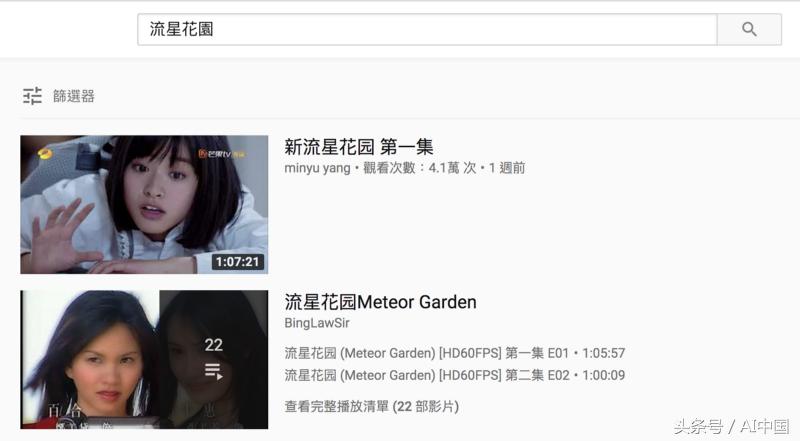This screenshot has height=441, width=800.
Task: Click the 22 video count overlay
Action: click(x=213, y=345)
